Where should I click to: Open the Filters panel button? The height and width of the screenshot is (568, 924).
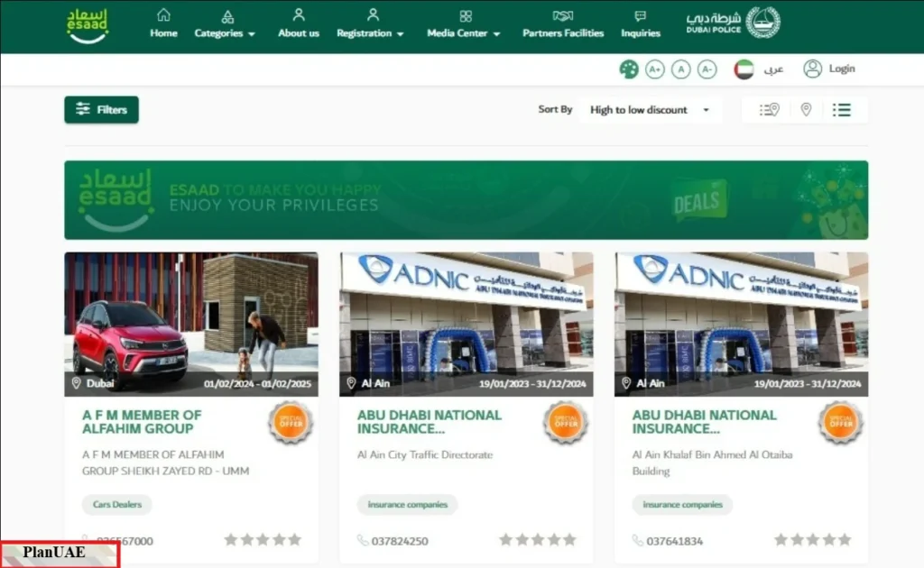pos(101,109)
